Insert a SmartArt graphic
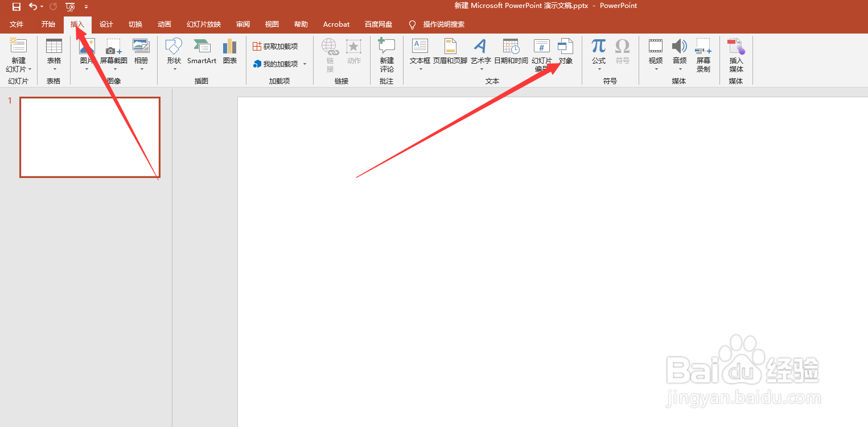This screenshot has height=427, width=868. point(202,51)
